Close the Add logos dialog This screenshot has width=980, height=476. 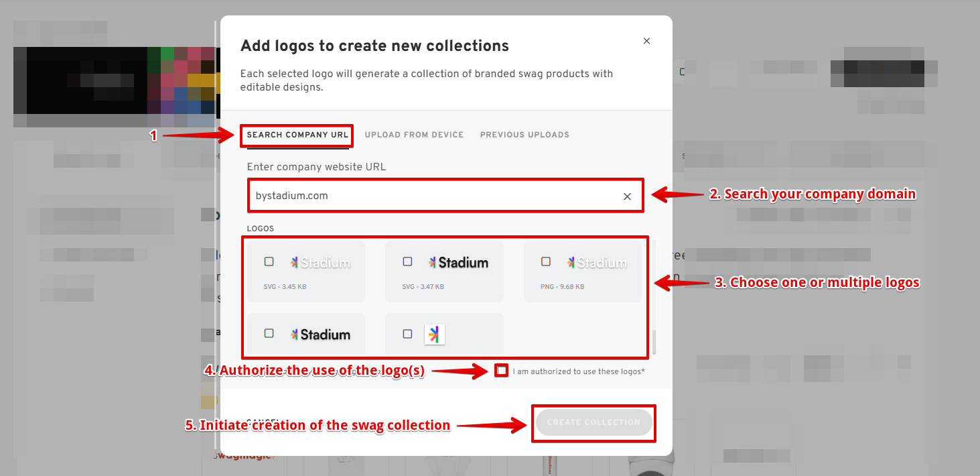click(646, 41)
